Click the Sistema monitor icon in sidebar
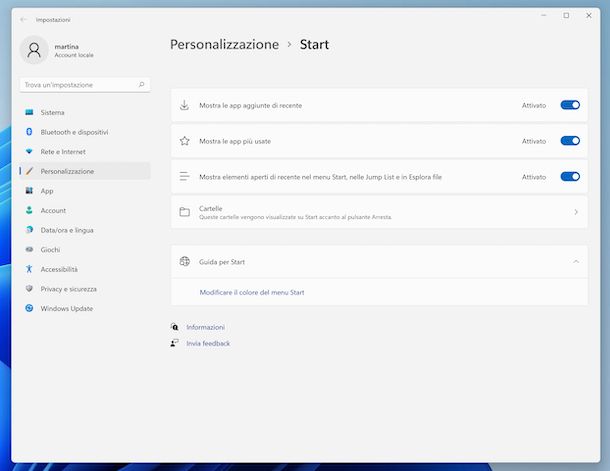This screenshot has width=610, height=471. (x=29, y=112)
